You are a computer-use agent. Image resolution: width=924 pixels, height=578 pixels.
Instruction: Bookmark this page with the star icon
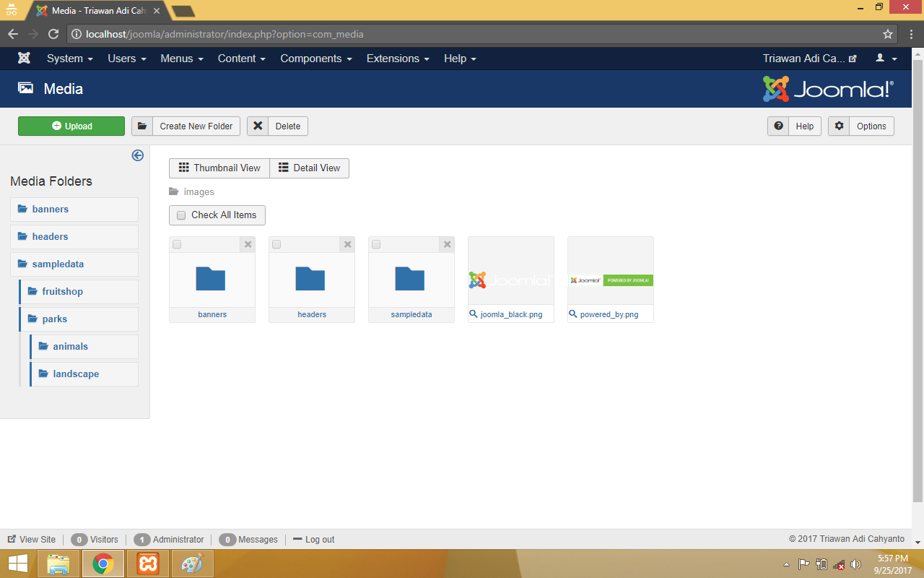(x=887, y=34)
